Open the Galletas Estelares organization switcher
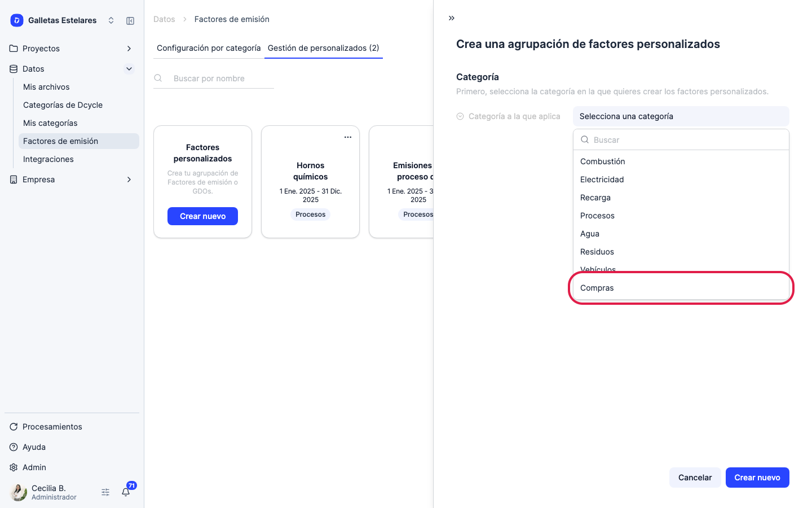The height and width of the screenshot is (508, 812). tap(111, 20)
